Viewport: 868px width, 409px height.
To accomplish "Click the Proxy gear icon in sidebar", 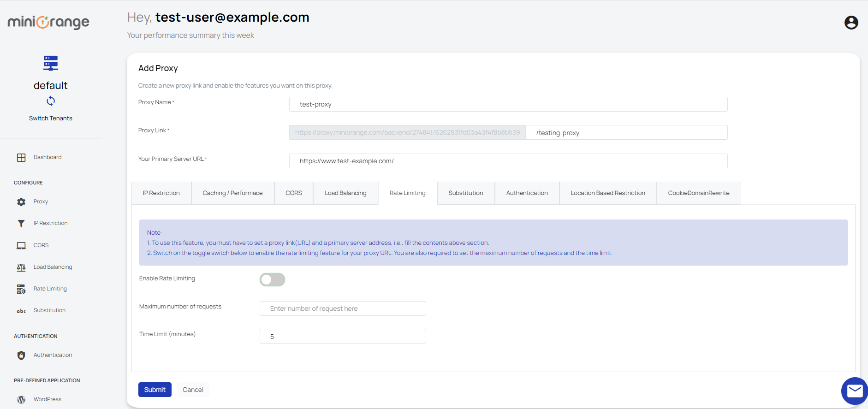I will pyautogui.click(x=21, y=202).
